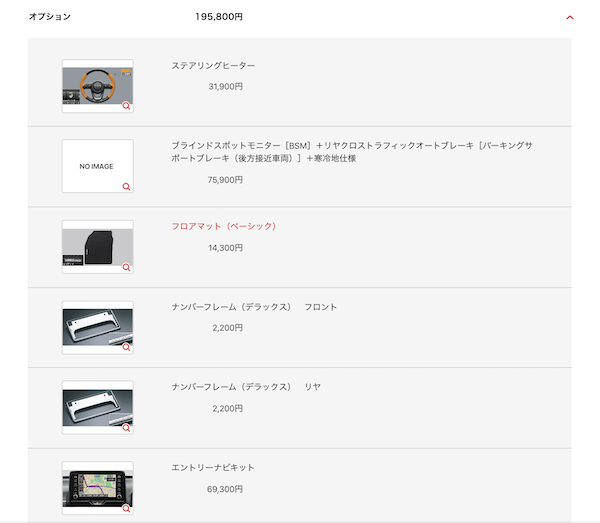Collapse the オプション section with red chevron

[x=569, y=17]
